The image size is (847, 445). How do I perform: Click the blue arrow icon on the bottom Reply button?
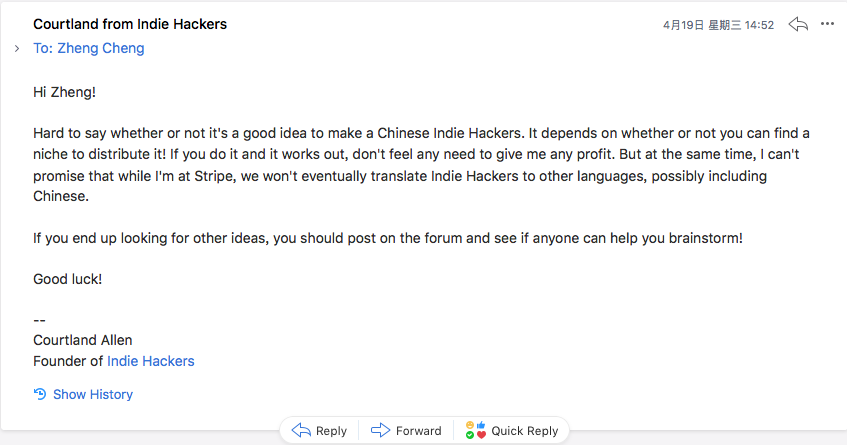pyautogui.click(x=301, y=431)
